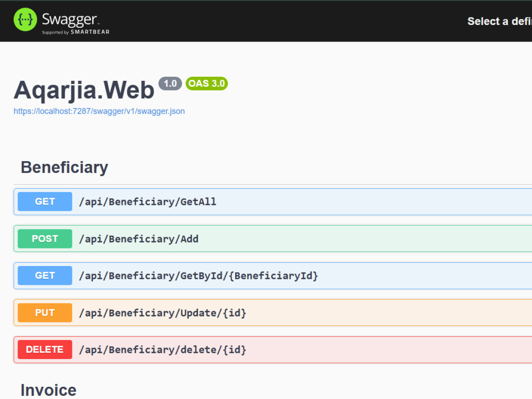Open the swagger.json localhost link
The height and width of the screenshot is (399, 532).
click(x=99, y=111)
